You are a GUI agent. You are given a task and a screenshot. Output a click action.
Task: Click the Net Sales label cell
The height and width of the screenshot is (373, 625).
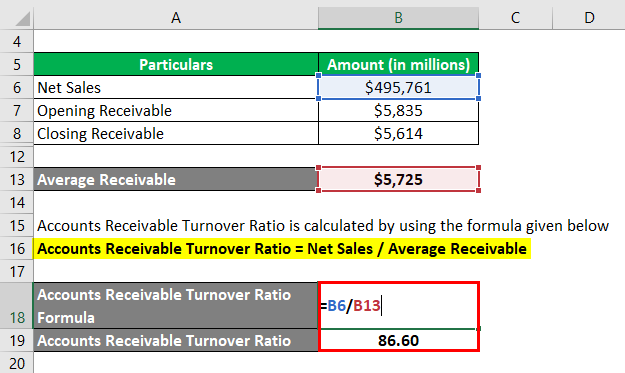point(176,87)
